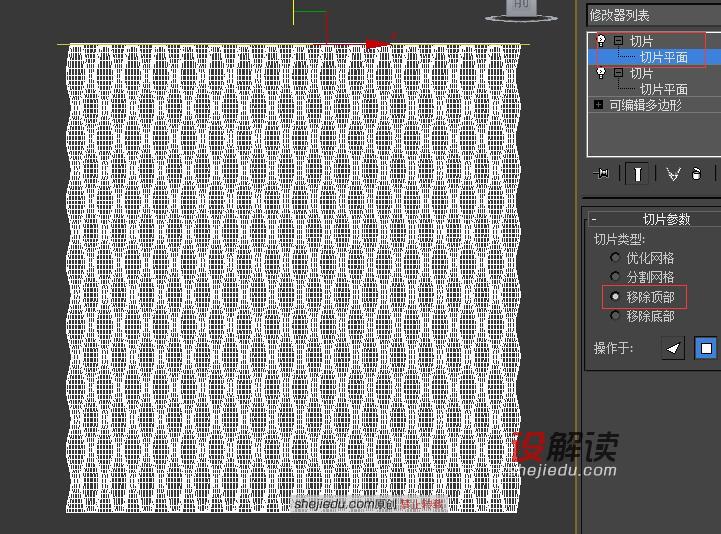Click the Pin Stack icon
The width and height of the screenshot is (721, 534).
point(601,174)
